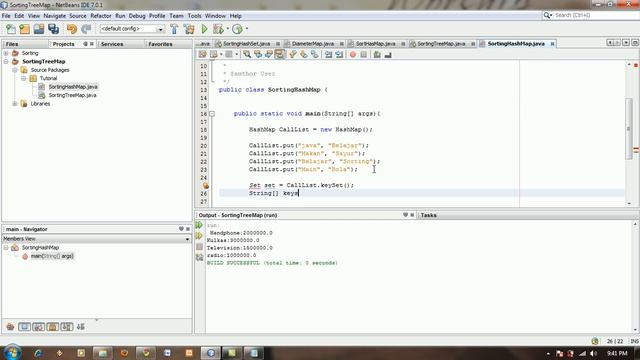
Task: Click the Uncomment editor toolbar icon
Action: [x=388, y=54]
